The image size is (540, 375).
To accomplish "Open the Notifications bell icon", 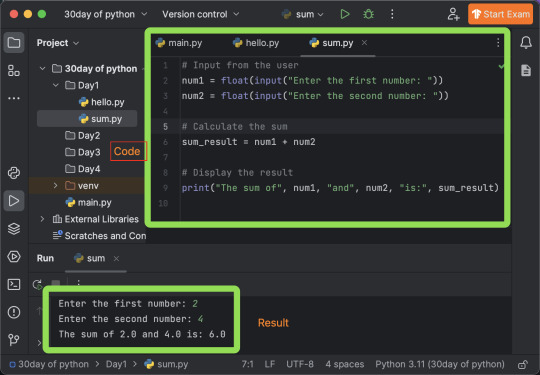I will (x=526, y=43).
